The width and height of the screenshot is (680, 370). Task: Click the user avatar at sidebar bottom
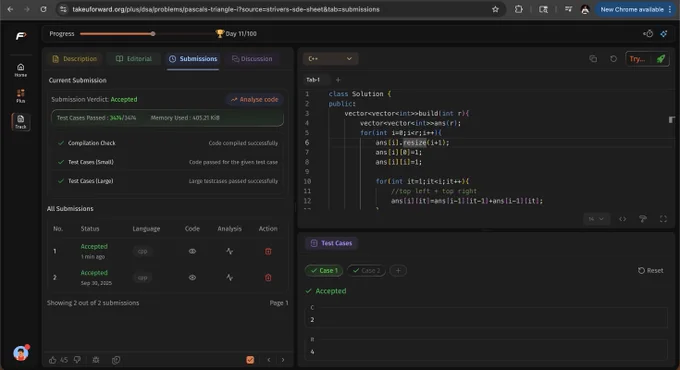coord(21,353)
